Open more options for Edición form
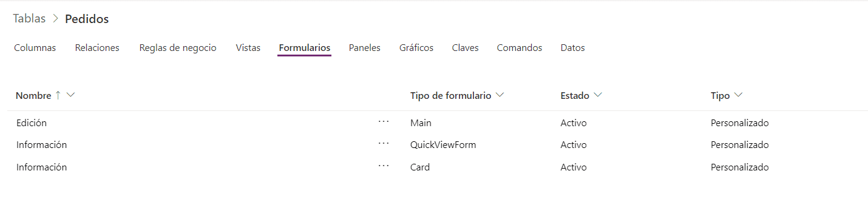Viewport: 868px width, 222px height. [383, 122]
